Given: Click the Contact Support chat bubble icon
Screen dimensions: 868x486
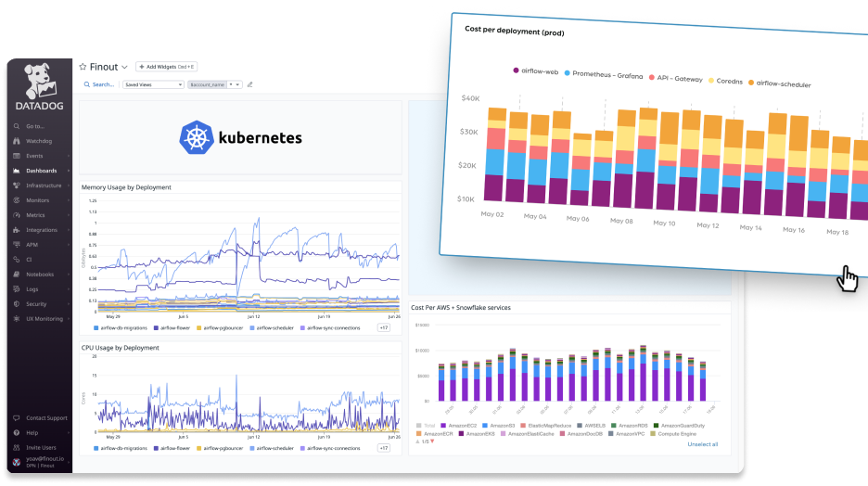Looking at the screenshot, I should (17, 418).
